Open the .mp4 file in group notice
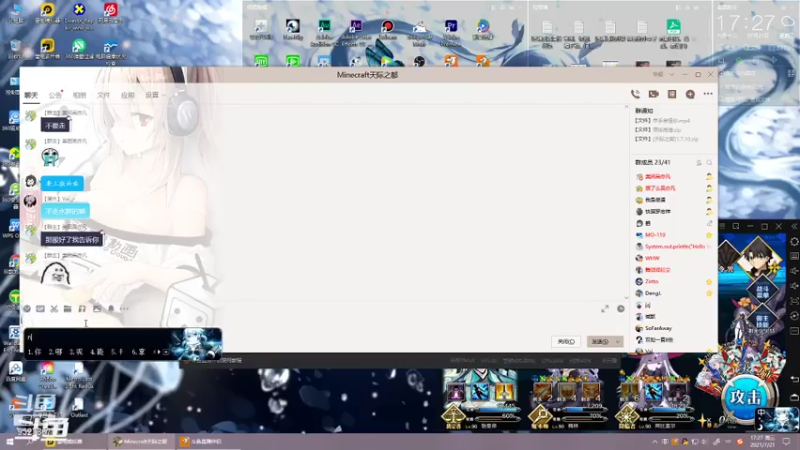The image size is (800, 450). click(x=663, y=121)
